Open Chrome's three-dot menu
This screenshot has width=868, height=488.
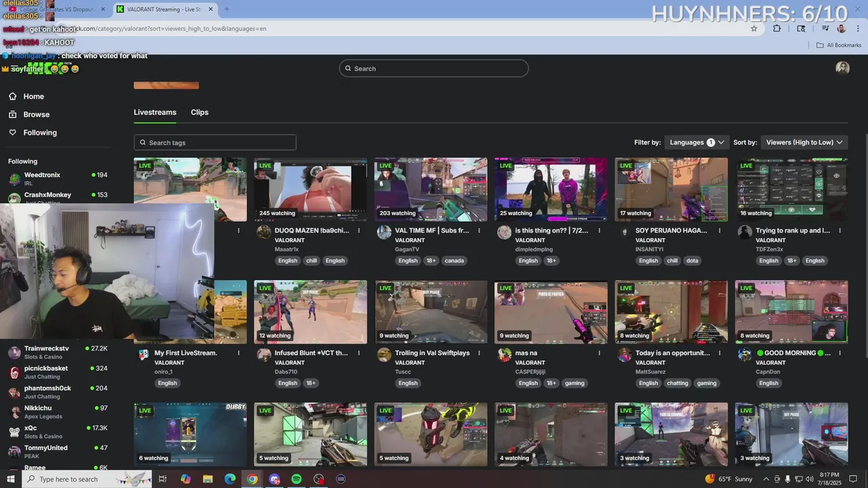pyautogui.click(x=856, y=28)
